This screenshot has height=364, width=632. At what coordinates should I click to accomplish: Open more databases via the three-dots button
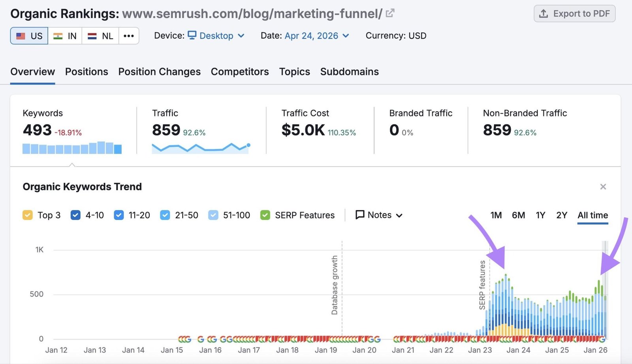coord(129,36)
